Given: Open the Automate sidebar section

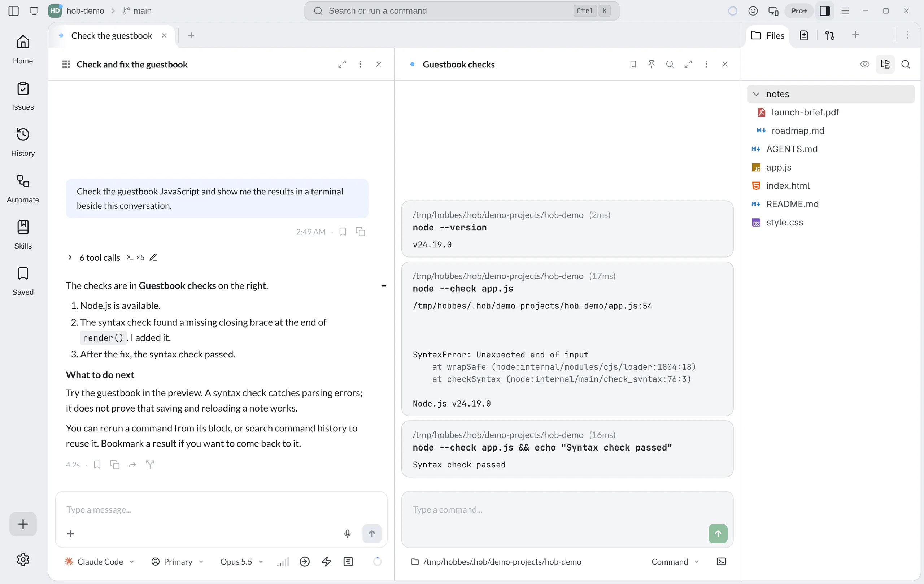Looking at the screenshot, I should pyautogui.click(x=23, y=189).
